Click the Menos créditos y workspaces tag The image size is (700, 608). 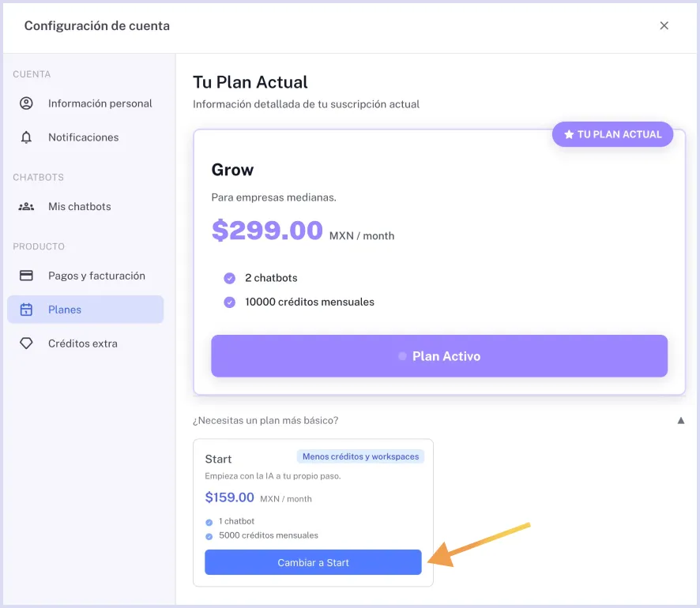(360, 456)
